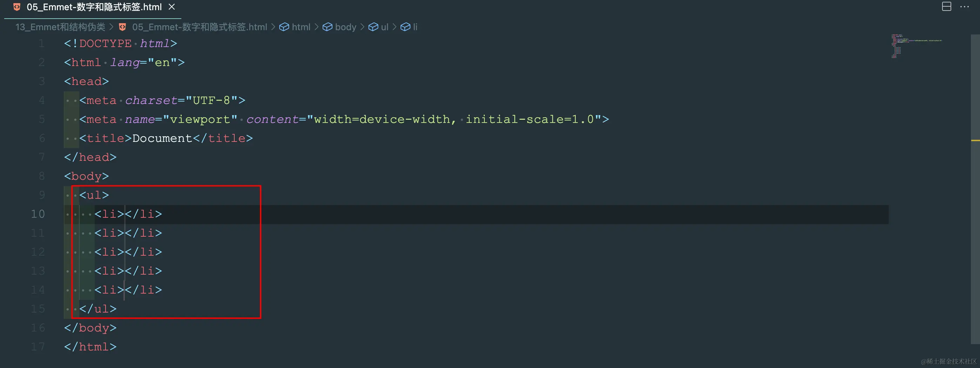Click the <li></li> on line 10
Screen dimensions: 980x368
(x=128, y=214)
